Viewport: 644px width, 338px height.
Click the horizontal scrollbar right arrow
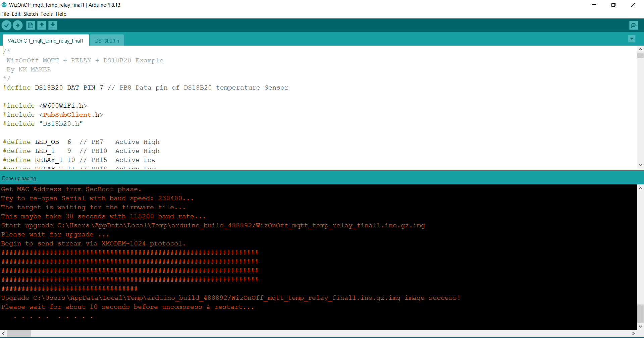coord(633,333)
